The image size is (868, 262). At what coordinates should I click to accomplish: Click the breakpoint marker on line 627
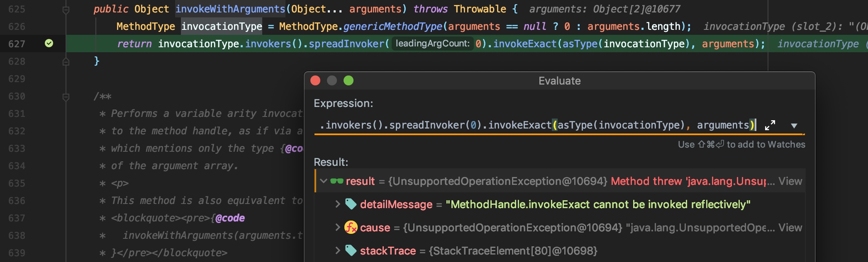point(49,43)
